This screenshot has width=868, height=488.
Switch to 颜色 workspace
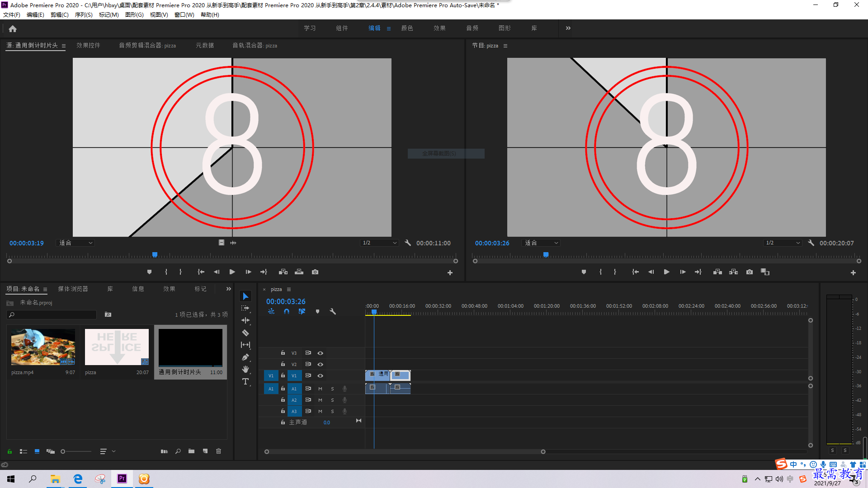pyautogui.click(x=407, y=28)
